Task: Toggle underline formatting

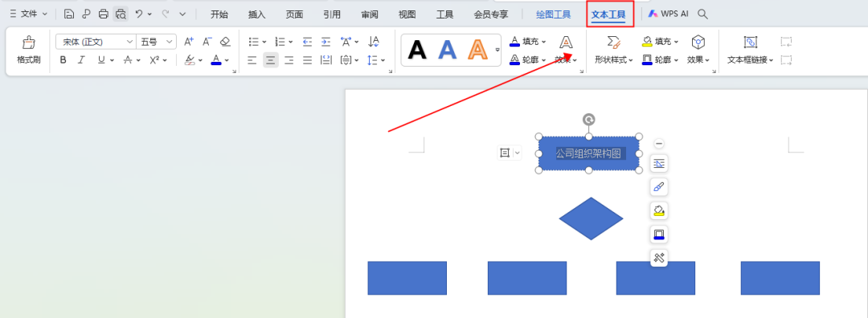Action: pyautogui.click(x=100, y=59)
